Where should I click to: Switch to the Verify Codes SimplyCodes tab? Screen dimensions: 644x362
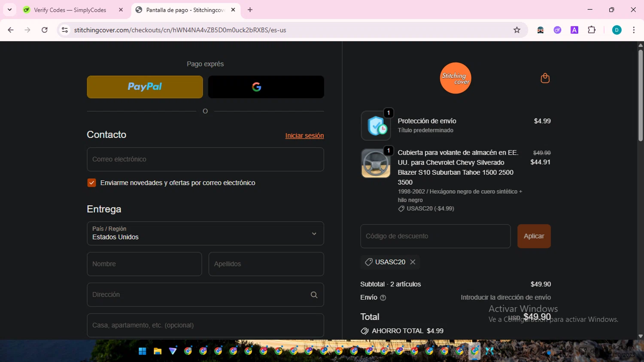[70, 10]
